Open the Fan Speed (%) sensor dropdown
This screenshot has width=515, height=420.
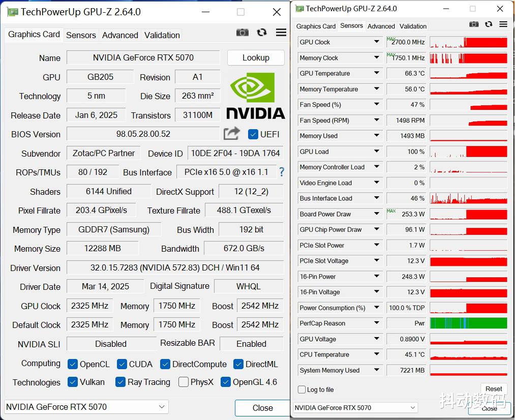tap(376, 104)
